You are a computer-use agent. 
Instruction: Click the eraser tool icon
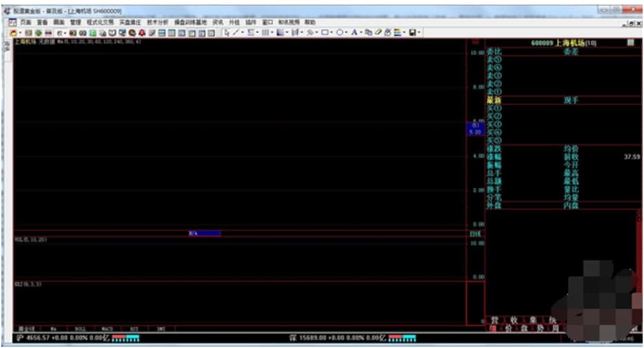pos(379,32)
